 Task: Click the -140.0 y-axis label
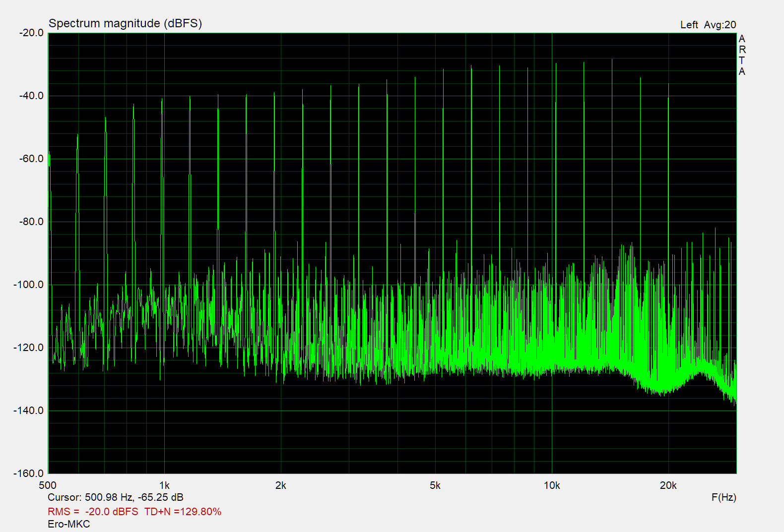point(29,411)
